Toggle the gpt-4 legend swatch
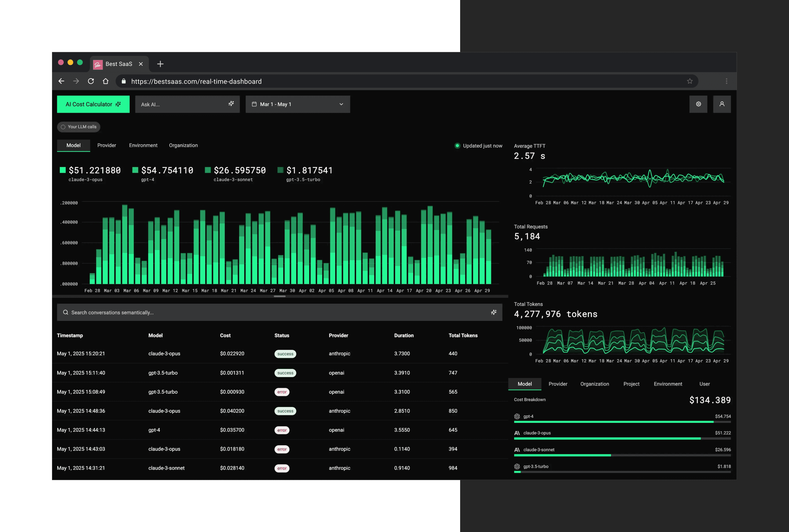 click(x=135, y=170)
